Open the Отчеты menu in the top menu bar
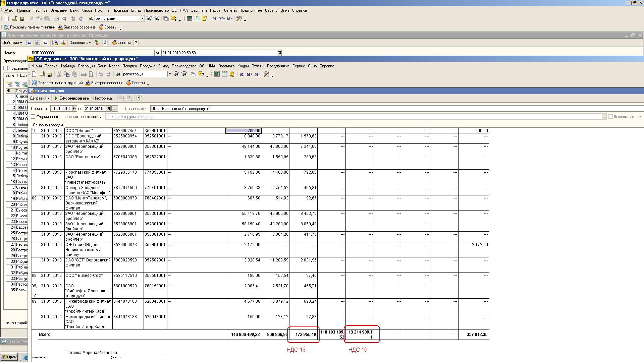Image resolution: width=644 pixels, height=362 pixels. (230, 10)
